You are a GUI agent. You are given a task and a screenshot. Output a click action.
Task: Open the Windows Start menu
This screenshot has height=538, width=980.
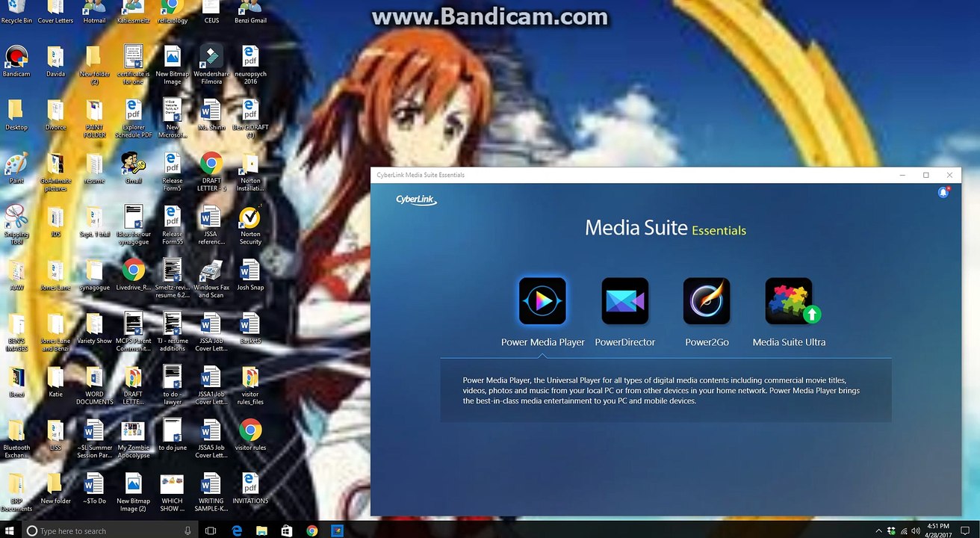[x=11, y=531]
